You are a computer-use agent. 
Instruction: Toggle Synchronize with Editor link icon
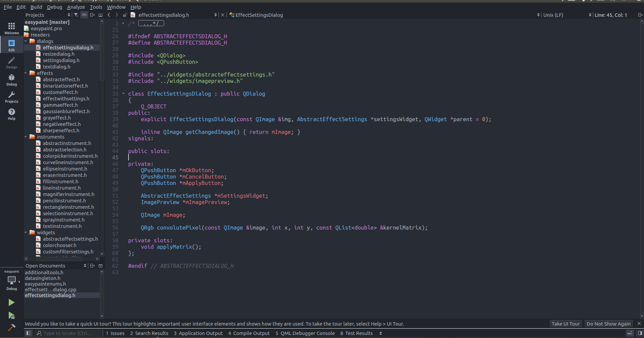tap(84, 15)
